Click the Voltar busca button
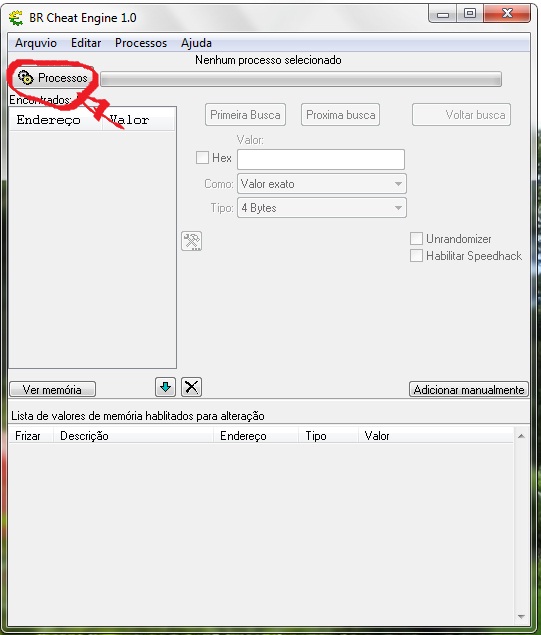 pos(461,115)
